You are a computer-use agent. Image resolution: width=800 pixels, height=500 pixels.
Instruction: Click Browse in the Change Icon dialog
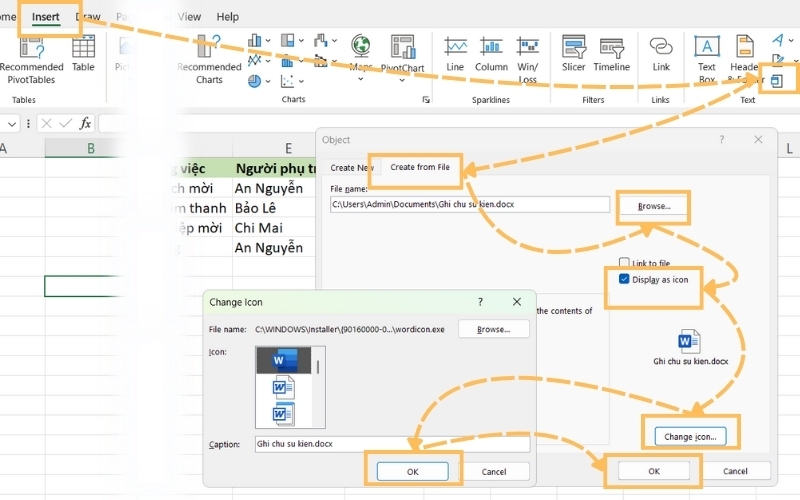coord(493,329)
